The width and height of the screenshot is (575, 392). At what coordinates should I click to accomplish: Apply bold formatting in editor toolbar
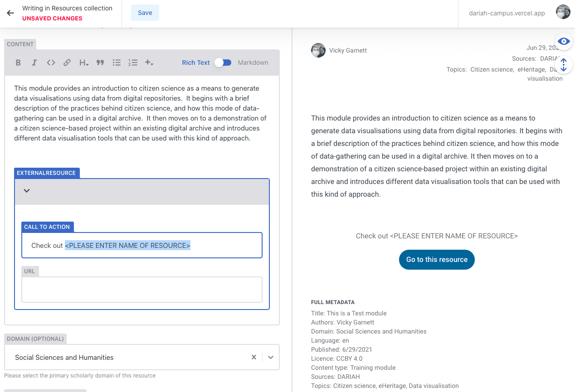click(x=18, y=63)
